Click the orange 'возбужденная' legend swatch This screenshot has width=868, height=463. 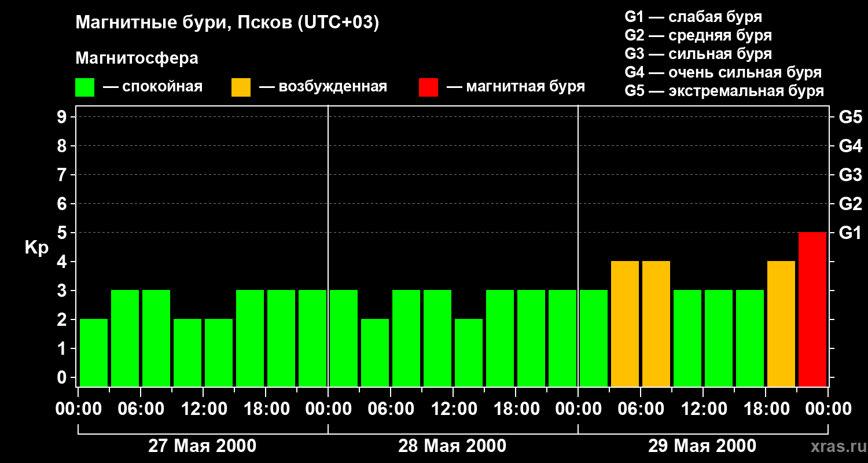point(241,87)
